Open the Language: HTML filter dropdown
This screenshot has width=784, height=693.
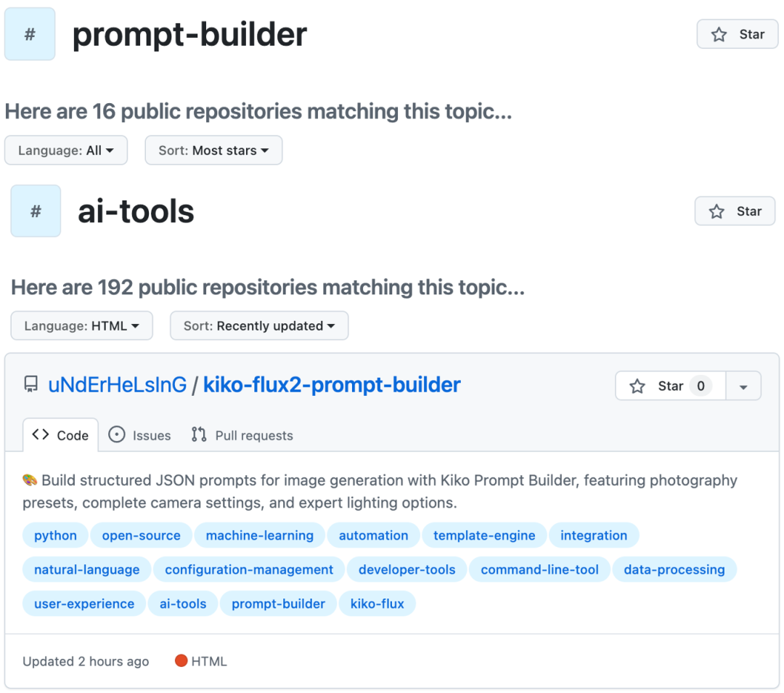point(81,326)
